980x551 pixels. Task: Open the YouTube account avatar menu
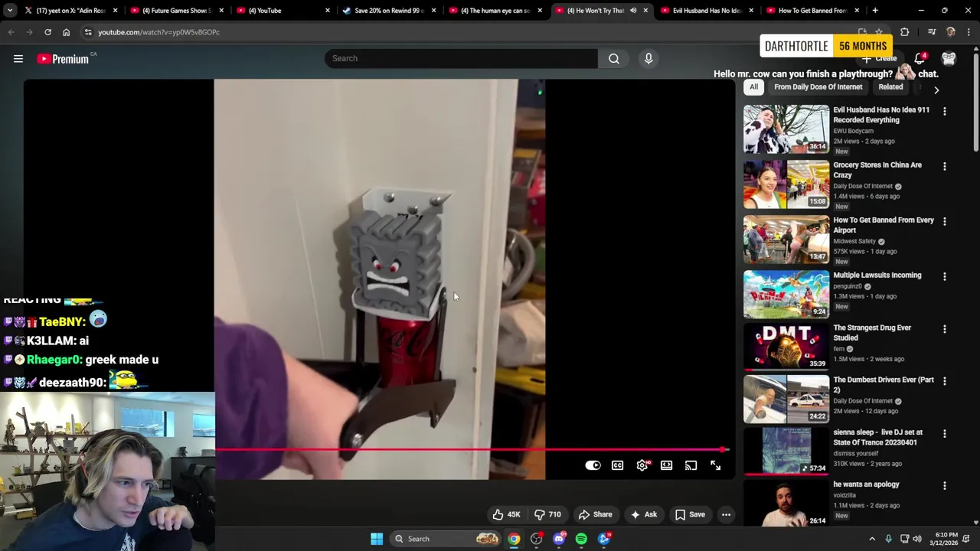click(x=949, y=59)
